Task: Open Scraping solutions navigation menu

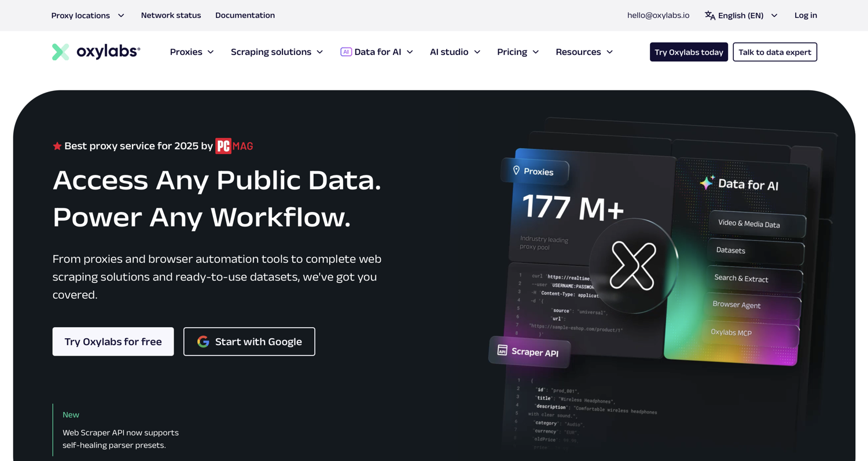Action: [x=277, y=52]
